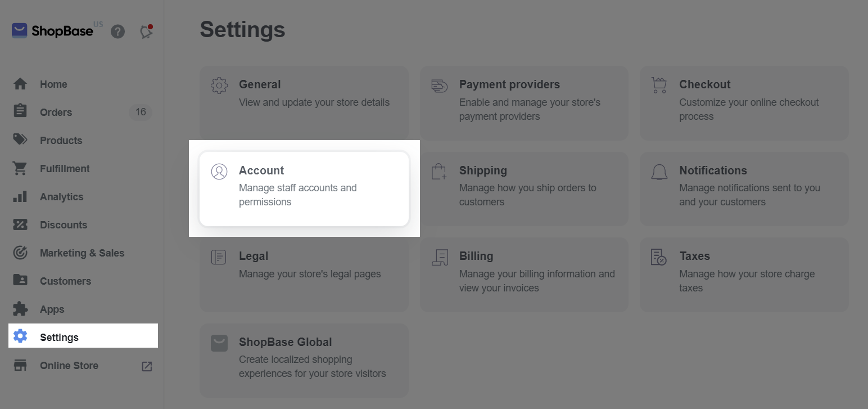Click the Orders count badge 16

(141, 112)
